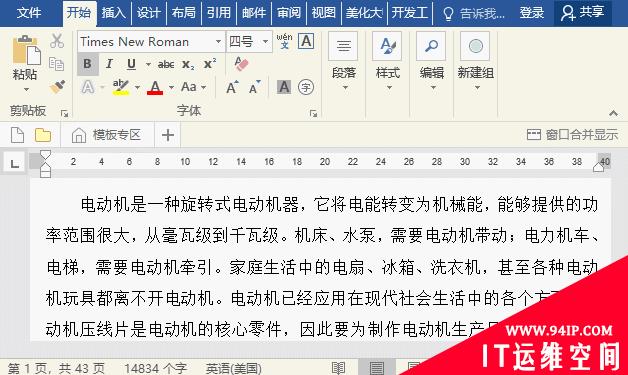The image size is (628, 375).
Task: Expand the 样式 styles group
Action: (388, 62)
